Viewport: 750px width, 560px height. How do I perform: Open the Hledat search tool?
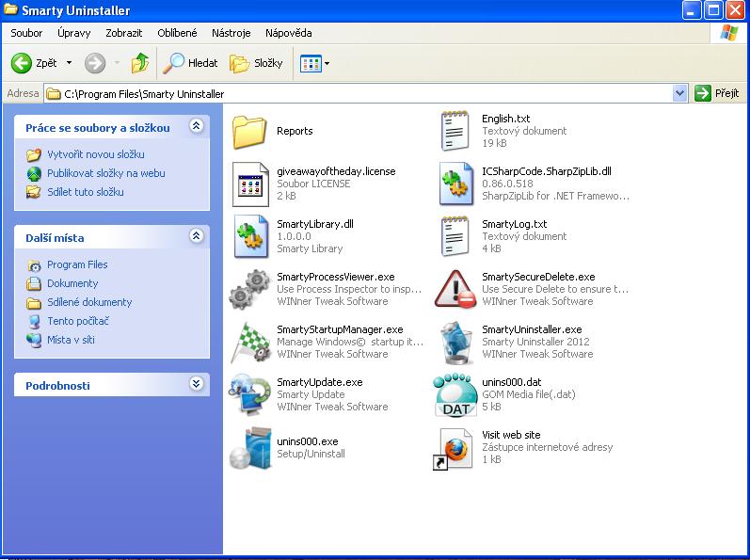(x=191, y=63)
